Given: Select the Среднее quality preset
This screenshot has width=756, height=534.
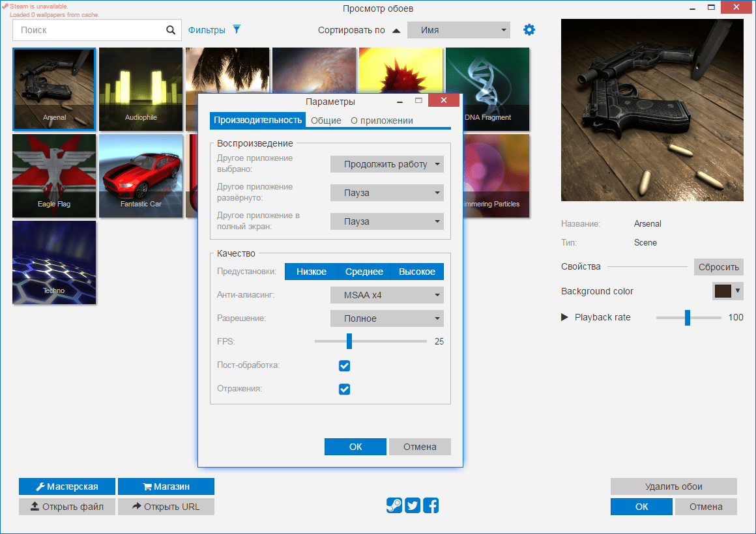Looking at the screenshot, I should (364, 272).
